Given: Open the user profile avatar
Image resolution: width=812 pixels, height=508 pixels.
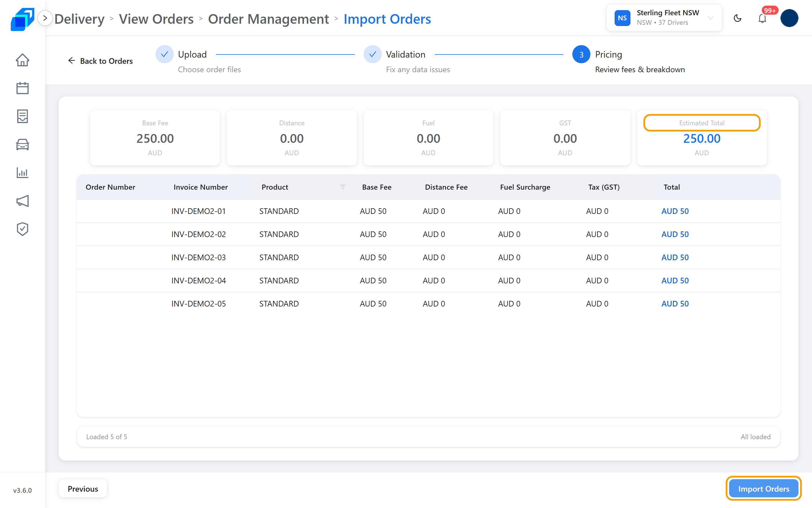Looking at the screenshot, I should click(x=789, y=18).
